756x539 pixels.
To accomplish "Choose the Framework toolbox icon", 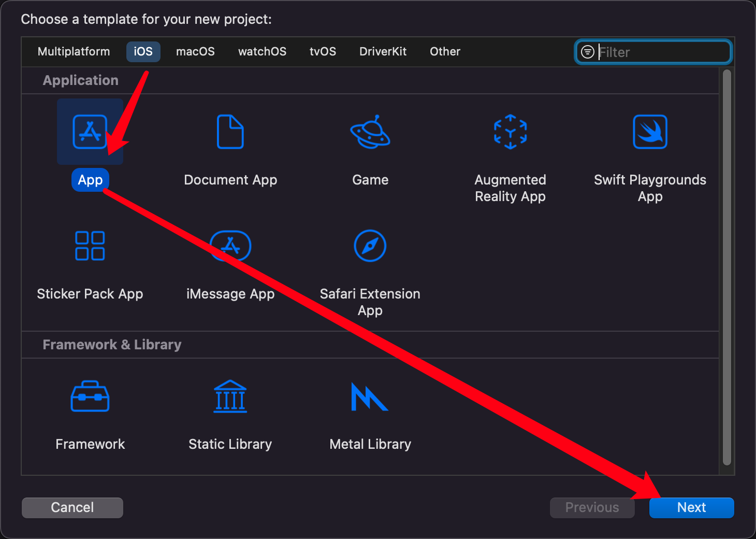I will pos(90,396).
